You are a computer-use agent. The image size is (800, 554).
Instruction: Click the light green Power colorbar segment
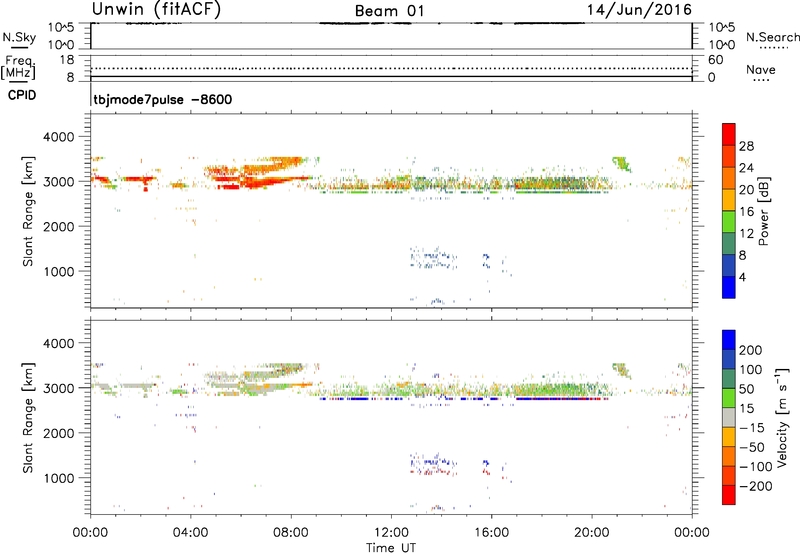coord(729,221)
